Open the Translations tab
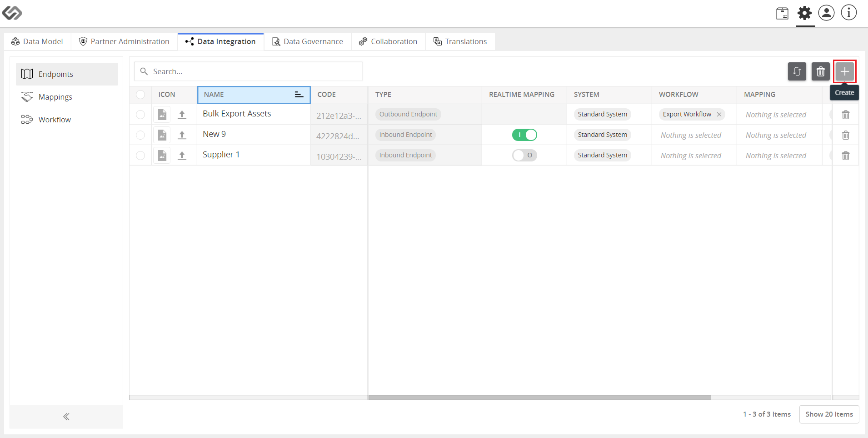 (x=460, y=41)
